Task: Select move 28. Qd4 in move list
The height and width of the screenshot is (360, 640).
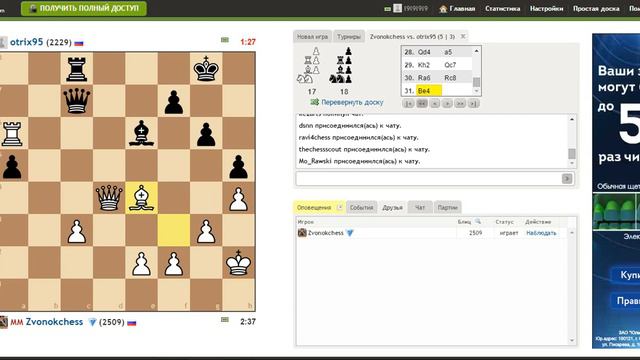Action: coord(424,52)
